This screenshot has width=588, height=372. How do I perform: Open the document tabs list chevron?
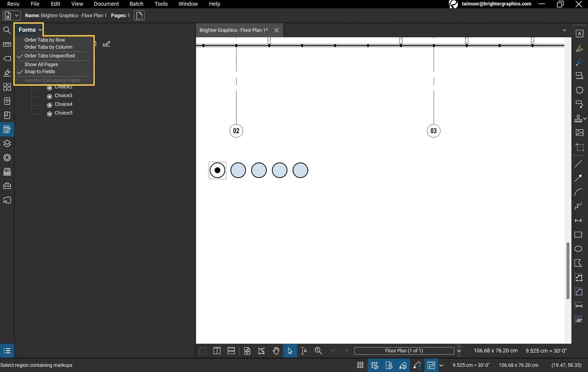click(x=564, y=30)
